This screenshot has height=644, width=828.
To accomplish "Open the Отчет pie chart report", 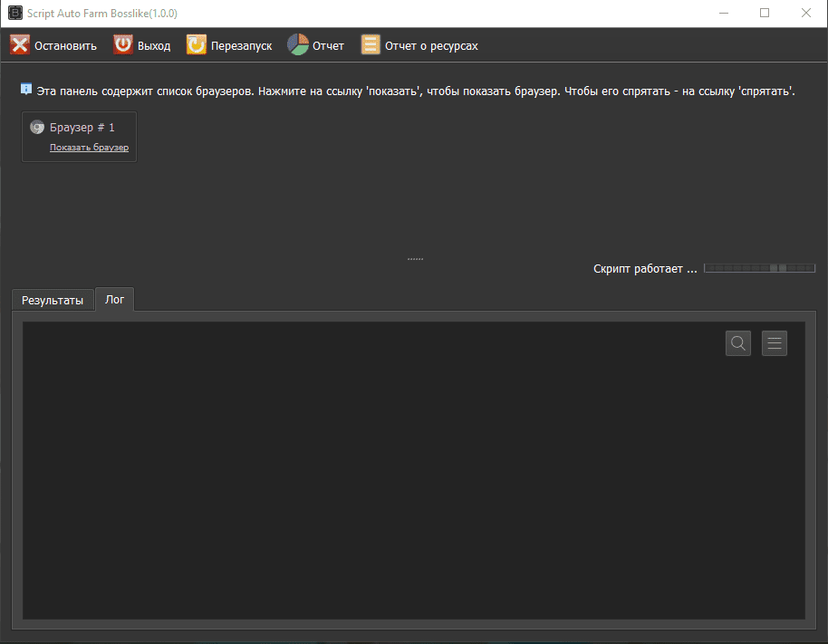I will (298, 45).
